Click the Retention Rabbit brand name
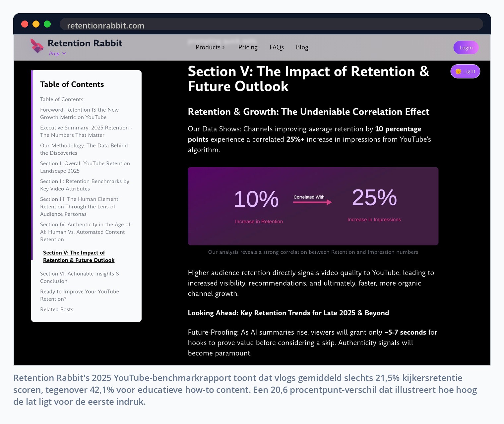Viewport: 504px width, 424px height. (x=85, y=43)
